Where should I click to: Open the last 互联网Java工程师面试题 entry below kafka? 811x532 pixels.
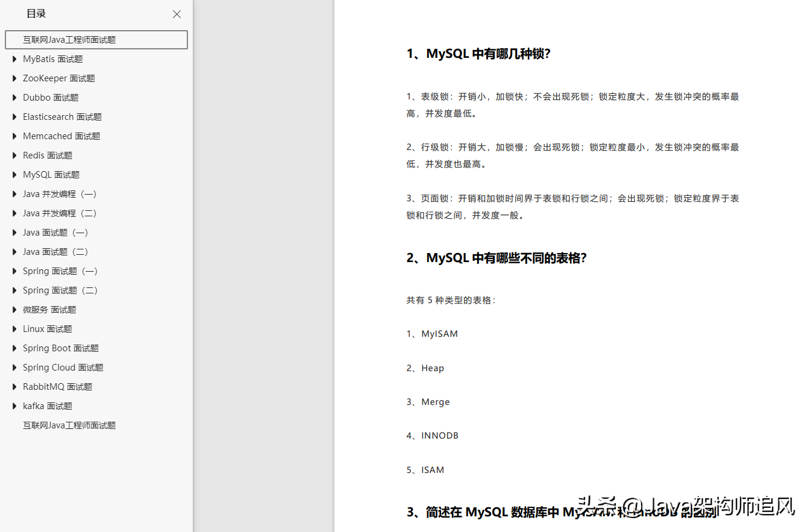(69, 425)
